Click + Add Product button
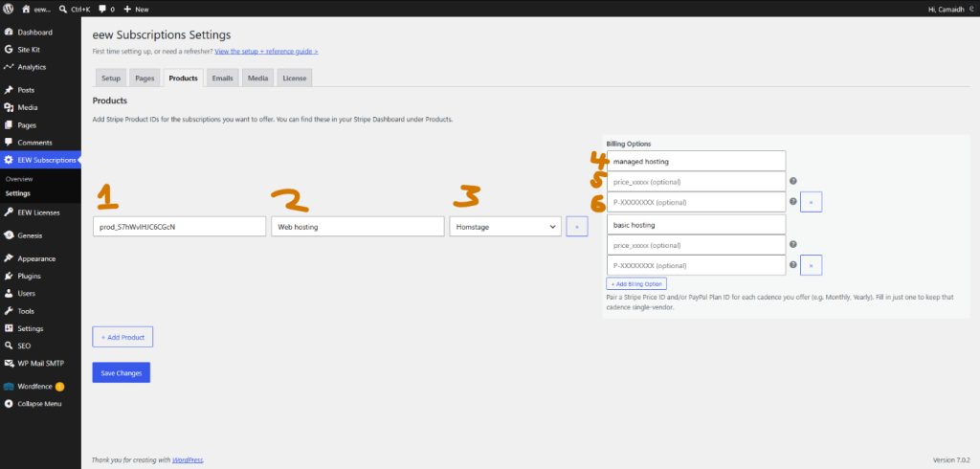This screenshot has height=469, width=980. coord(122,337)
